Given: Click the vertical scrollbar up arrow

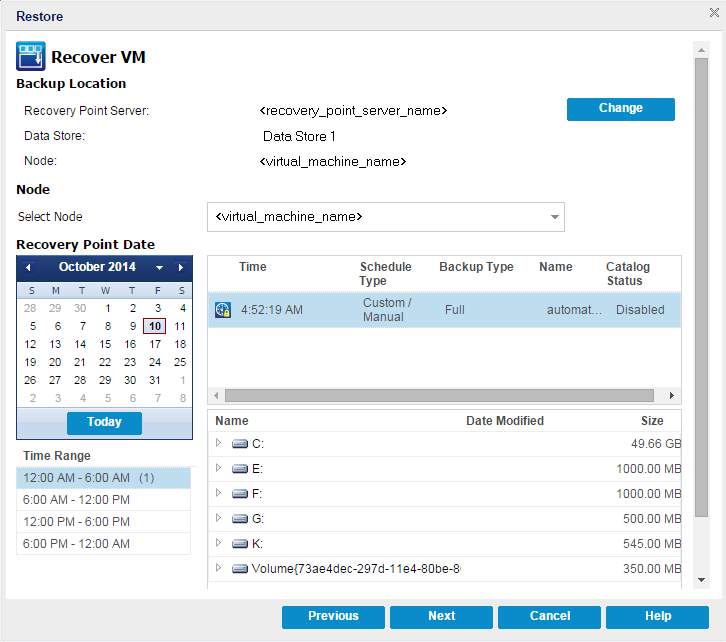Looking at the screenshot, I should (x=701, y=50).
